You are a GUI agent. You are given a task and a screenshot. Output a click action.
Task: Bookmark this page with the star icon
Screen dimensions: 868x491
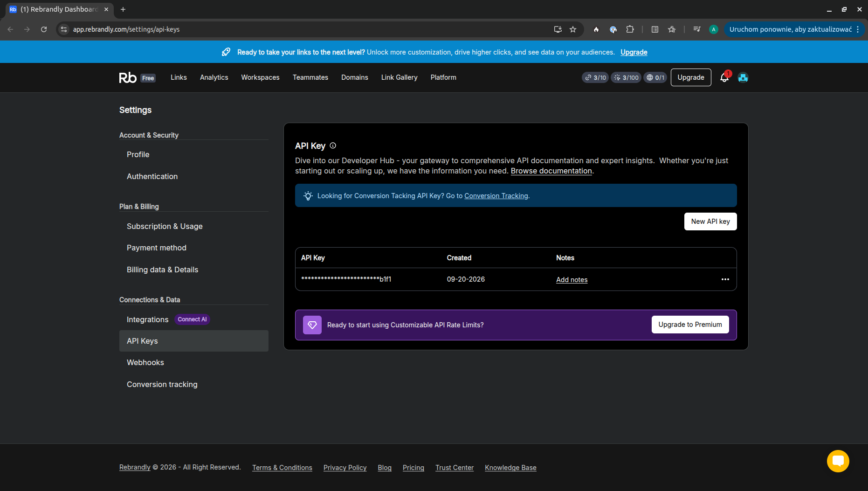[573, 29]
